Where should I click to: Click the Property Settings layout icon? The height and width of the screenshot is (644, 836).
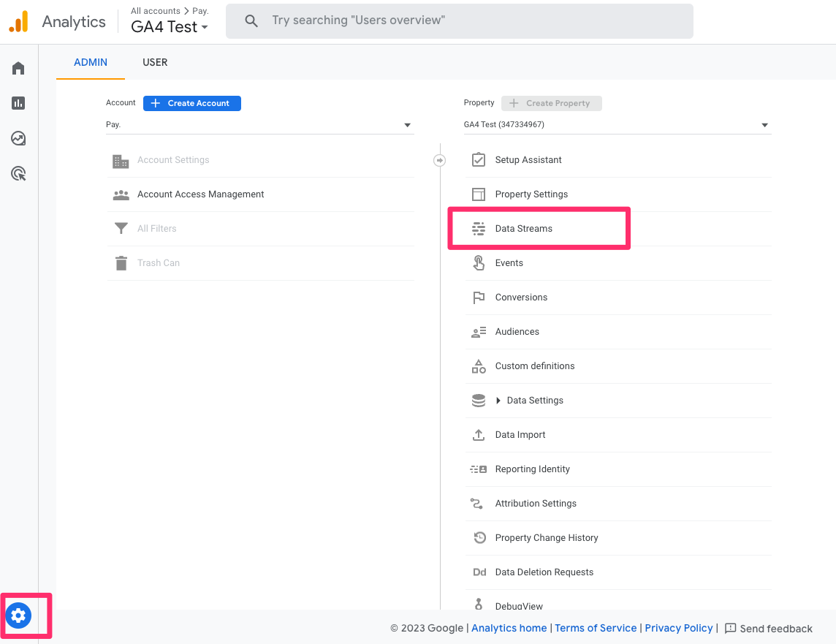click(479, 194)
